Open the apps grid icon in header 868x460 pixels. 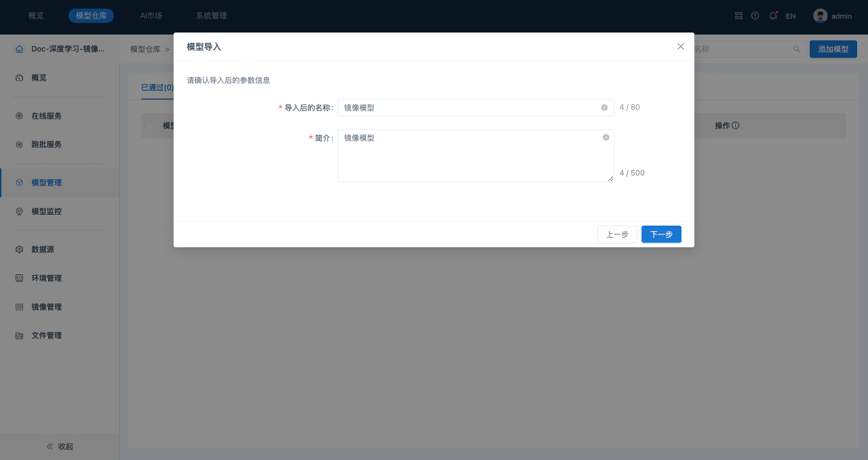click(738, 16)
